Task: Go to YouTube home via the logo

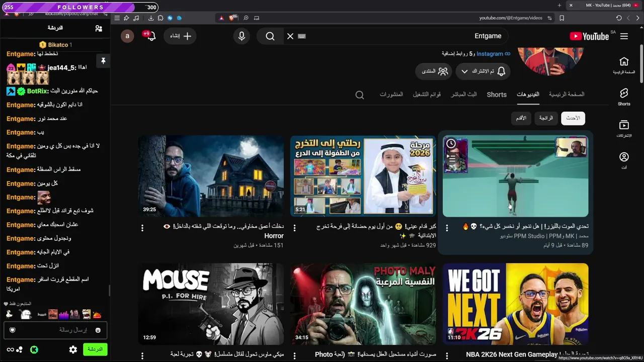Action: [x=589, y=36]
